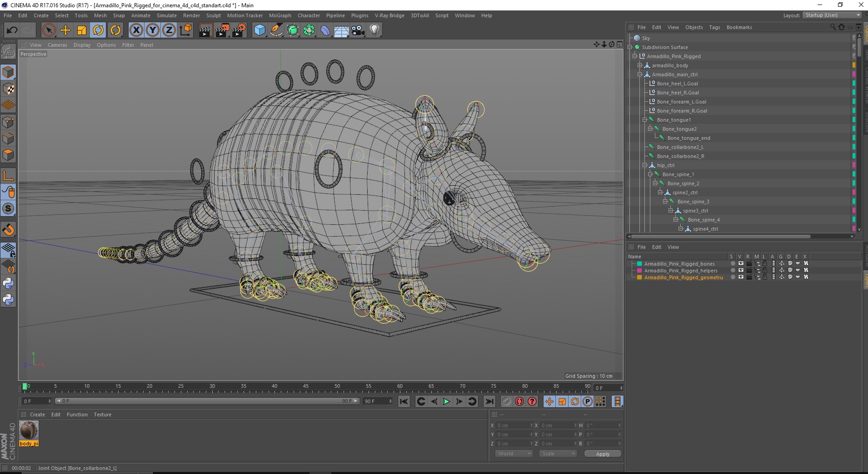The width and height of the screenshot is (868, 474).
Task: Toggle Z axis lock
Action: pyautogui.click(x=169, y=30)
